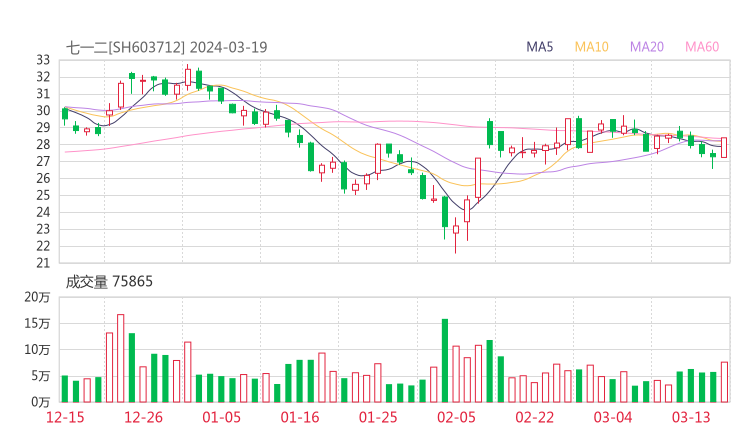Click the 02-05 date axis label
Viewport: 740px width, 440px height.
[x=456, y=417]
